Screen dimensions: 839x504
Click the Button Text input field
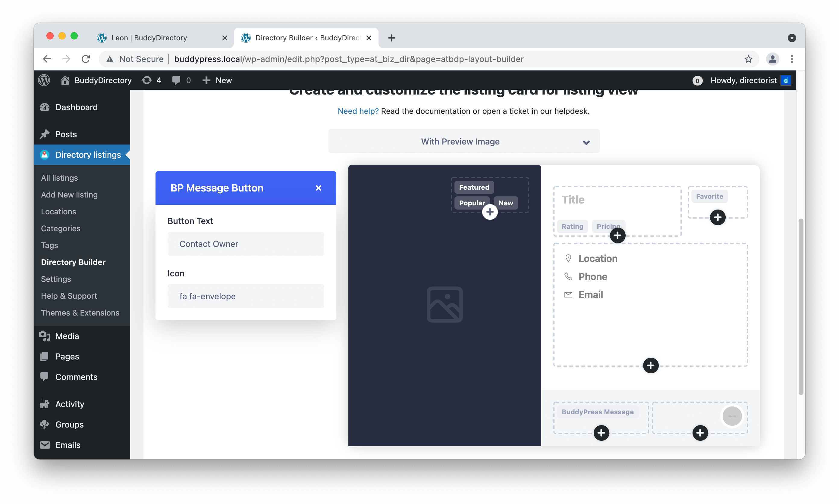[x=245, y=244]
